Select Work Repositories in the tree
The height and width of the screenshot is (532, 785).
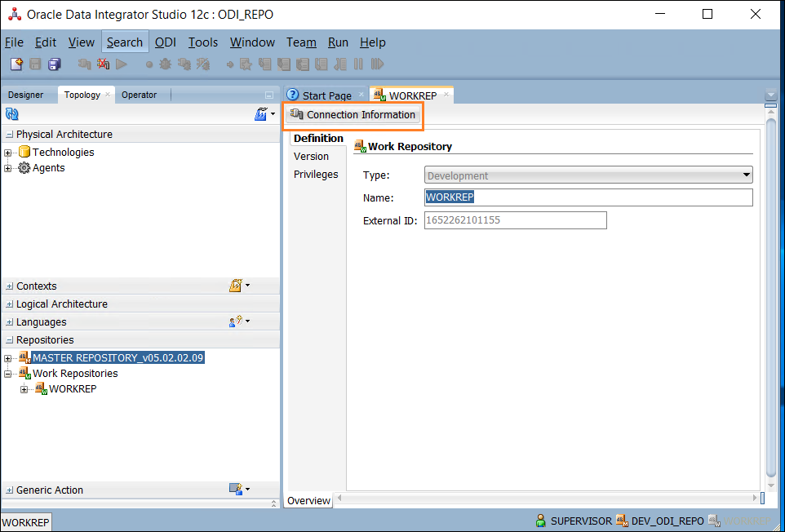pyautogui.click(x=75, y=374)
